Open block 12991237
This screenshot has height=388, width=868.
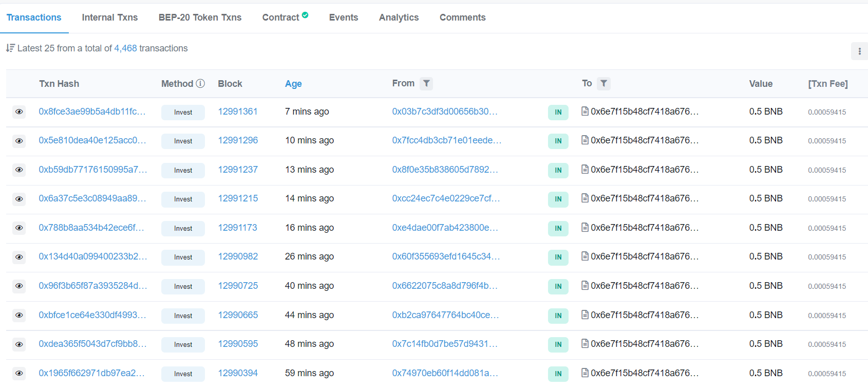coord(238,170)
